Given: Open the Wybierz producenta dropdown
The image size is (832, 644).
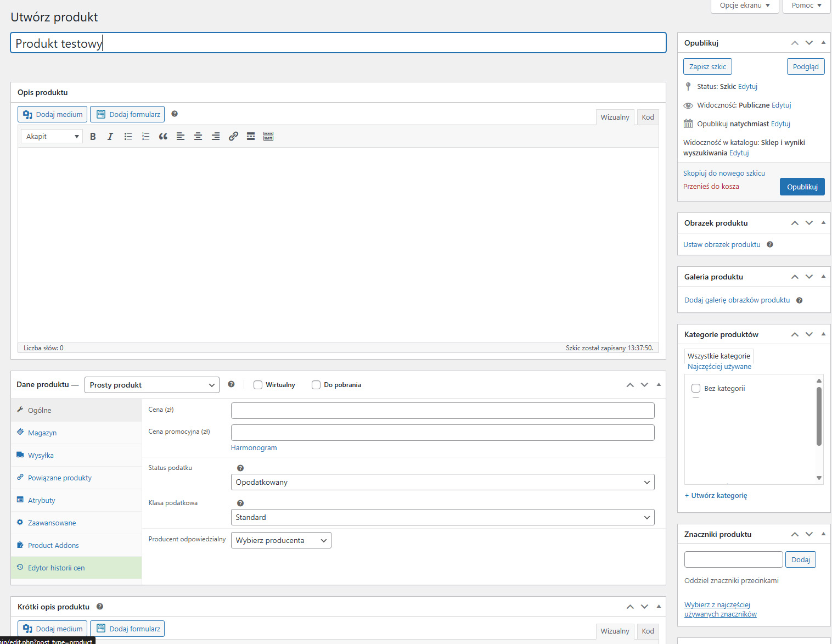Looking at the screenshot, I should tap(281, 540).
